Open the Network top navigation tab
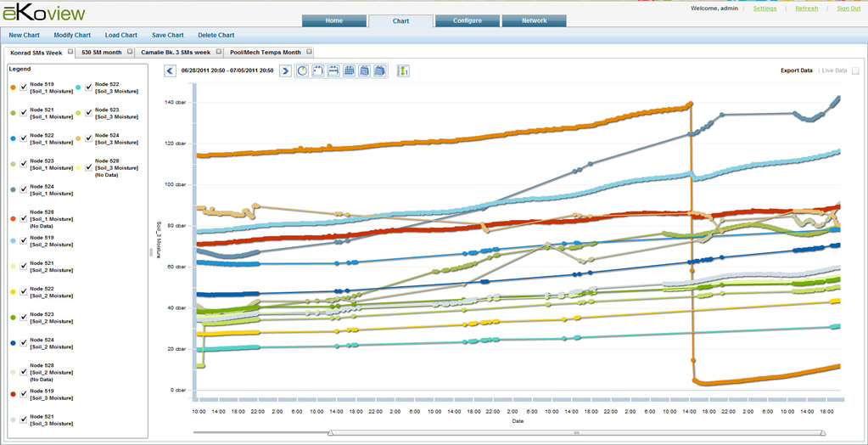This screenshot has height=445, width=868. (534, 21)
